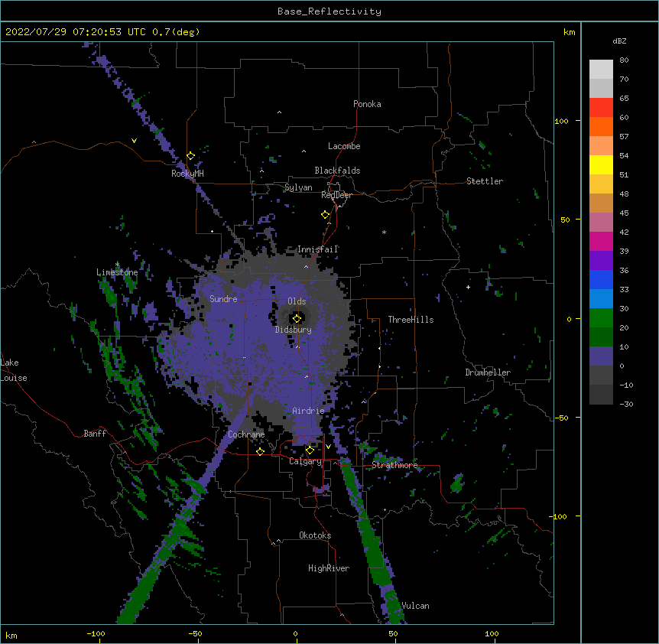The image size is (659, 644).
Task: Click the Lacombe city label
Action: [x=344, y=146]
